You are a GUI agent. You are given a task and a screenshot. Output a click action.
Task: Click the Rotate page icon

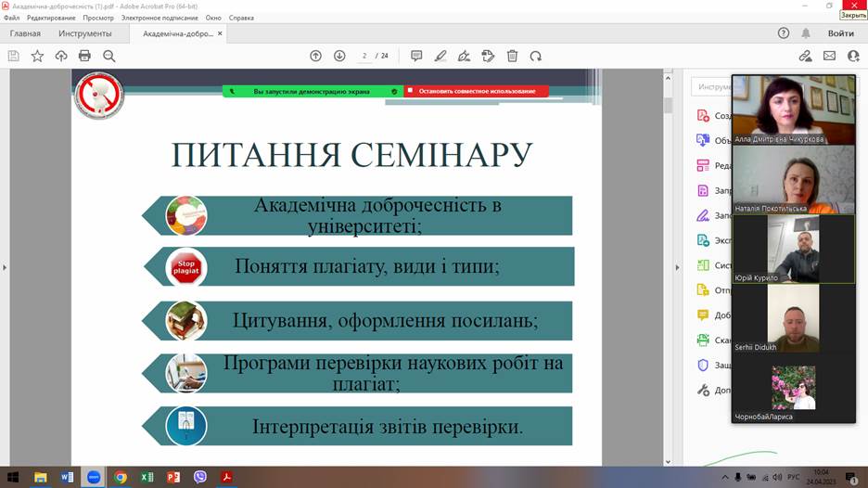coord(535,56)
